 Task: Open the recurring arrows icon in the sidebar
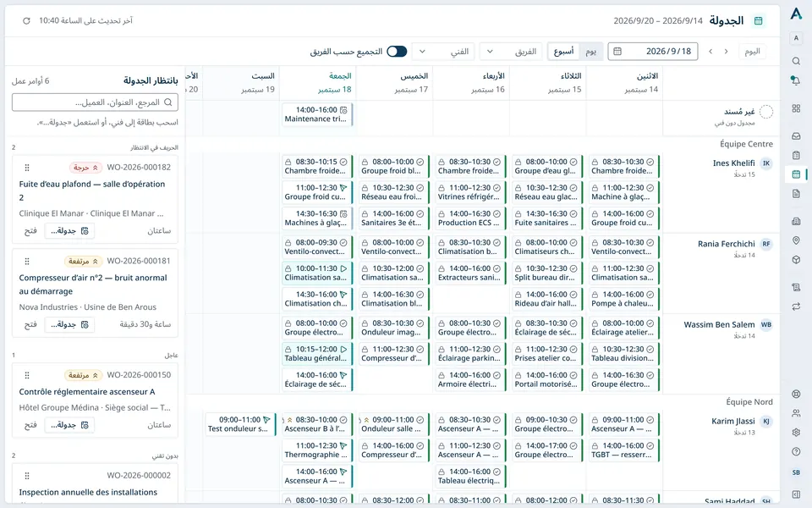click(796, 306)
